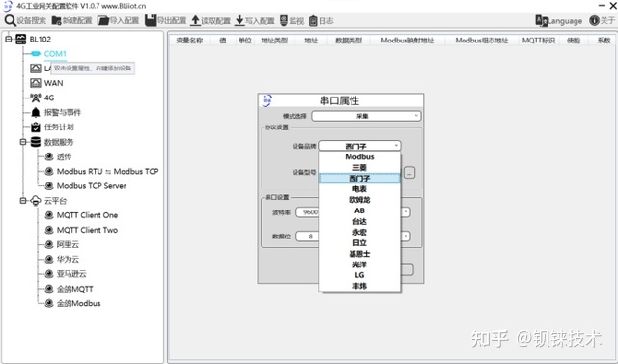Viewport: 618px width, 364px height.
Task: Click the 导出配置 floppy disk icon
Action: coord(151,20)
